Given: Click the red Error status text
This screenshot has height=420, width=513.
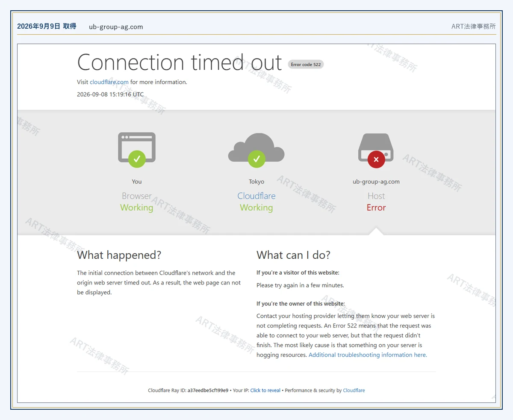Looking at the screenshot, I should click(x=376, y=207).
